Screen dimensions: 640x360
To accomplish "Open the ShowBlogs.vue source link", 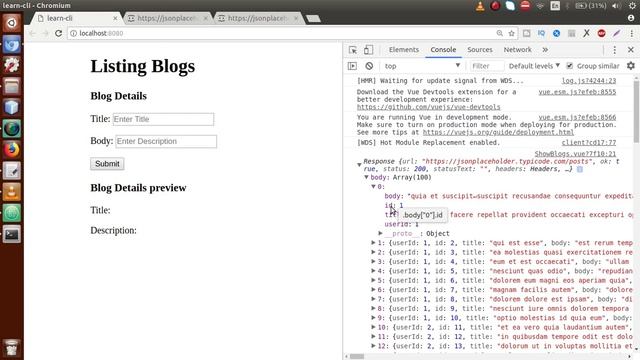I will point(575,154).
